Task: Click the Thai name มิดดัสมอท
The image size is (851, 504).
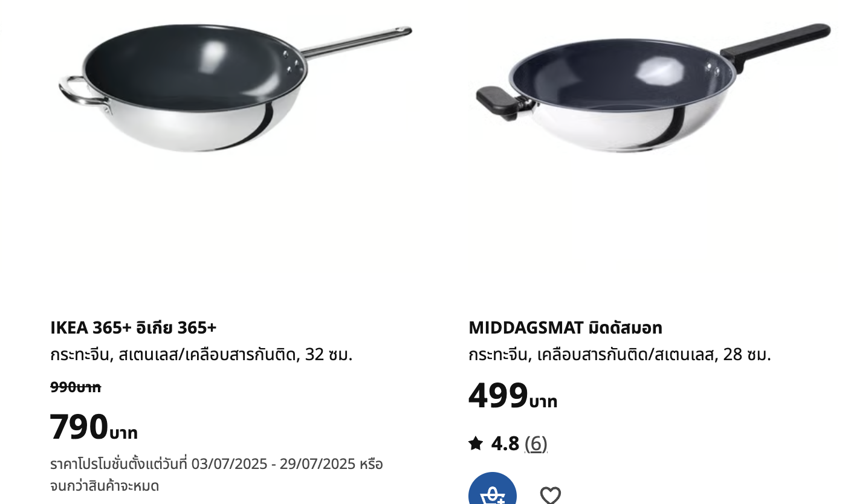Action: (624, 328)
